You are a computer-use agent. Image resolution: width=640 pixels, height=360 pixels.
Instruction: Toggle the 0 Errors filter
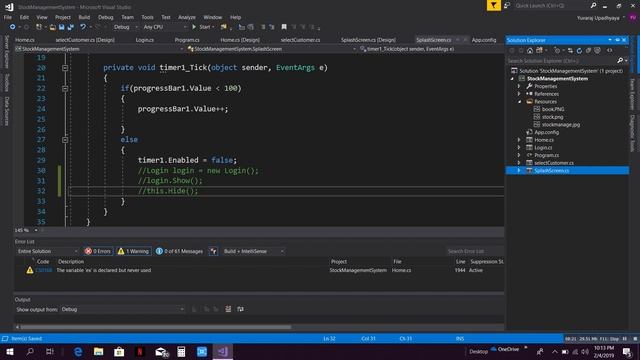click(x=98, y=251)
